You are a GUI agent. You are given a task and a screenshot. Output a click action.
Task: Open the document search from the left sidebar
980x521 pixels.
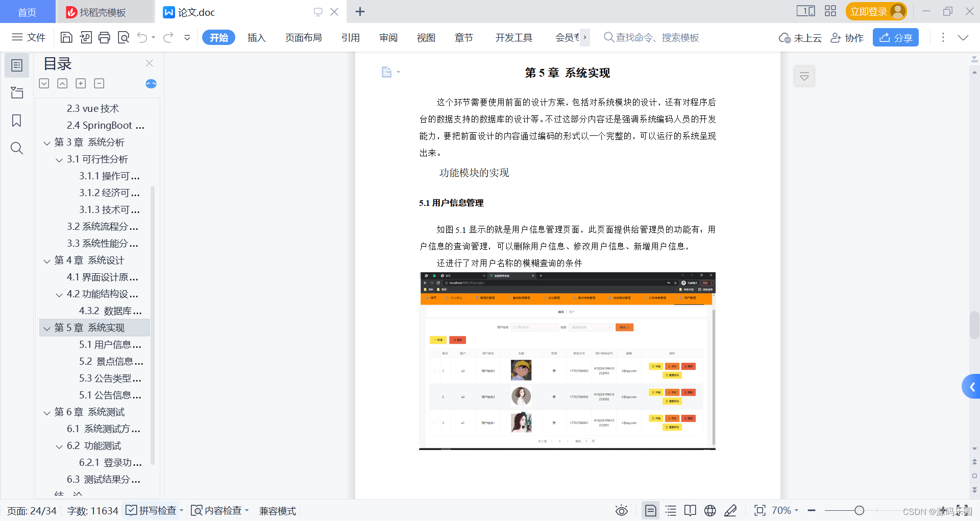(17, 148)
